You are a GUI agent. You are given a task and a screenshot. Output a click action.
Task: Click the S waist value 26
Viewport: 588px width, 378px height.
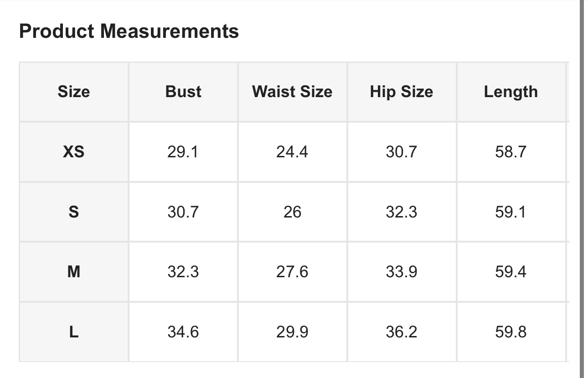292,212
